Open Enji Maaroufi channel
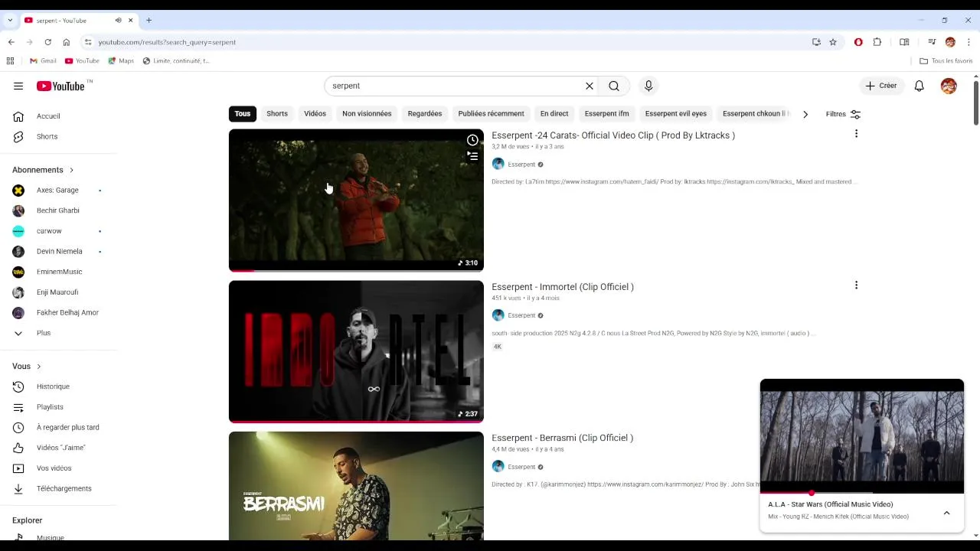 pyautogui.click(x=59, y=292)
